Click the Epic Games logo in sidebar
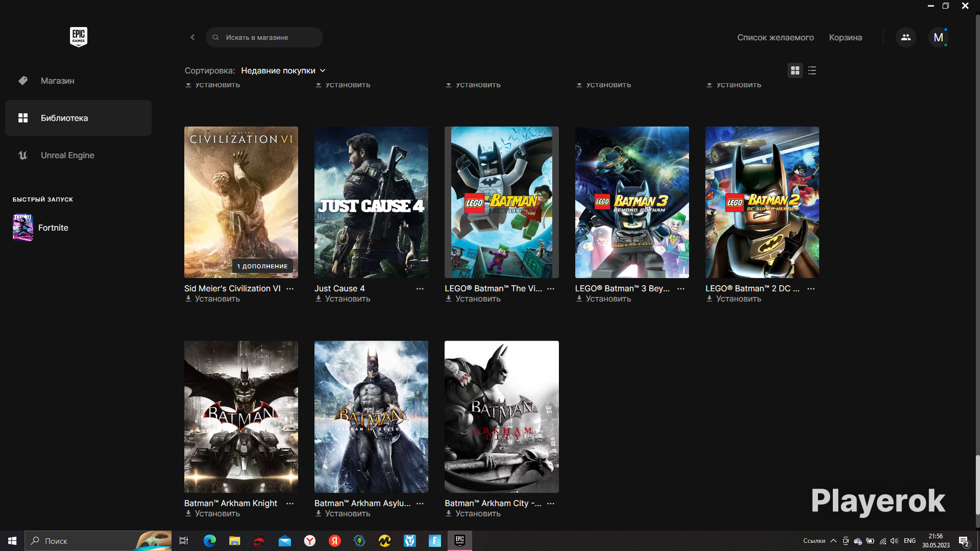This screenshot has height=551, width=980. click(x=78, y=37)
